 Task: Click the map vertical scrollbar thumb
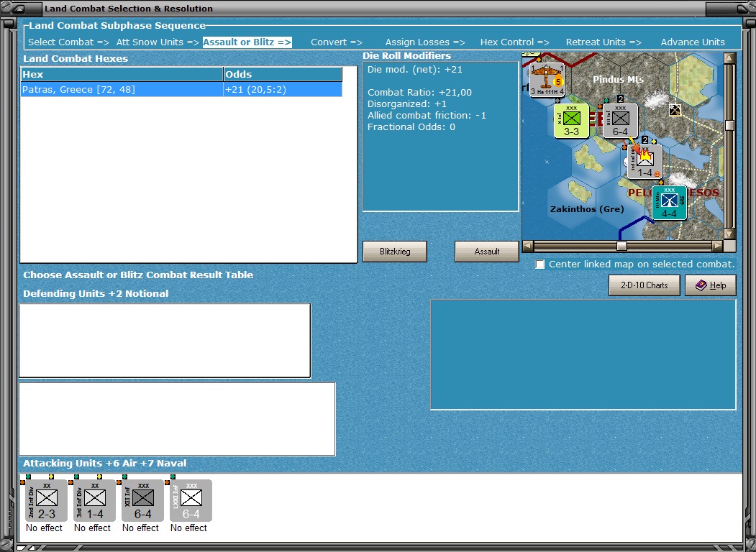point(729,125)
